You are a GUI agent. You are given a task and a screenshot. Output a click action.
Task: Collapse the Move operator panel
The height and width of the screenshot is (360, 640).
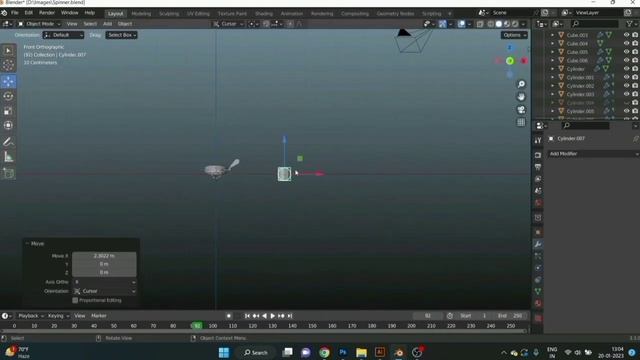click(27, 244)
